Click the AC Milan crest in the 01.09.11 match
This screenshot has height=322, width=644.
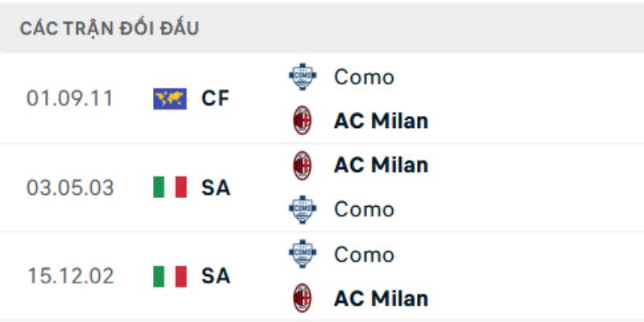point(303,121)
